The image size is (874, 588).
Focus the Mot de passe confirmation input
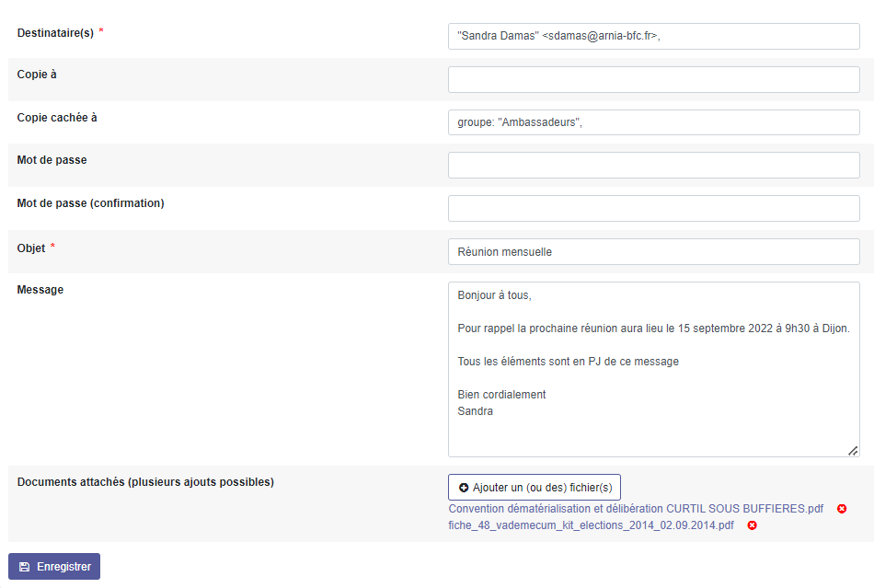pos(653,209)
